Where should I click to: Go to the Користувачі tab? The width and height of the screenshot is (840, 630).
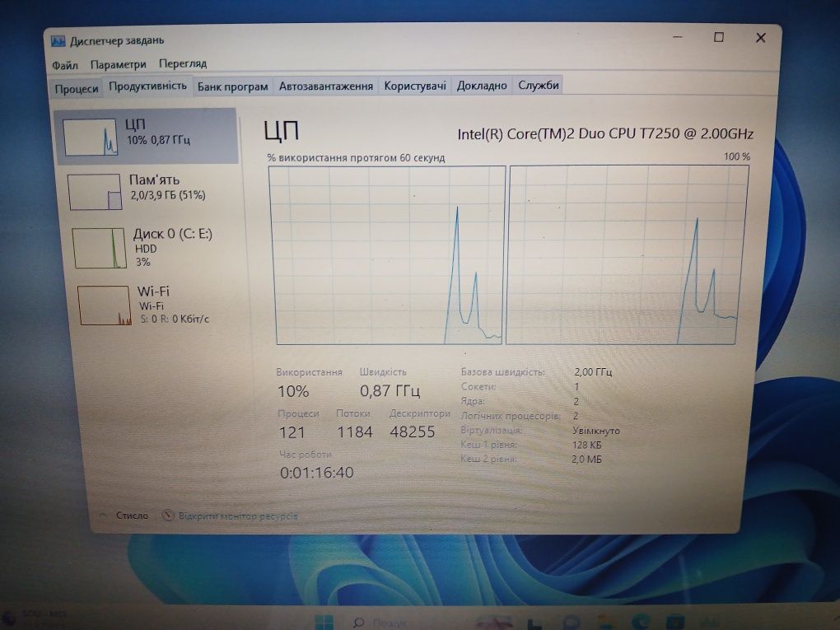[415, 86]
